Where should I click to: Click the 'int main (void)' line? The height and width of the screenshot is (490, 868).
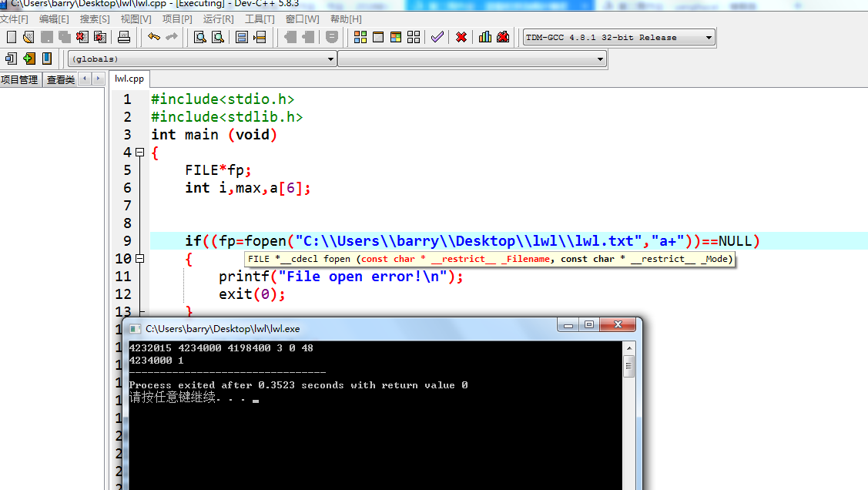point(213,135)
